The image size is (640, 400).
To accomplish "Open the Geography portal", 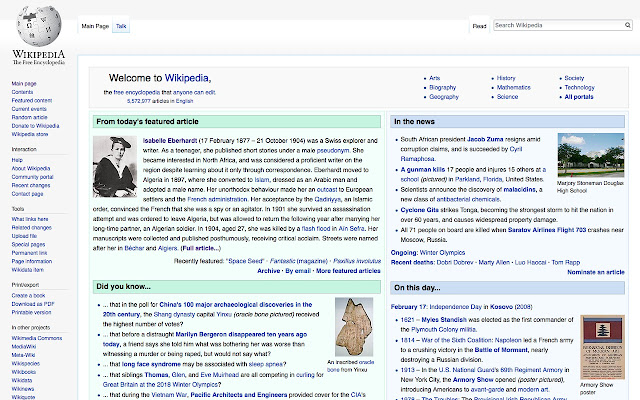I will tap(444, 97).
